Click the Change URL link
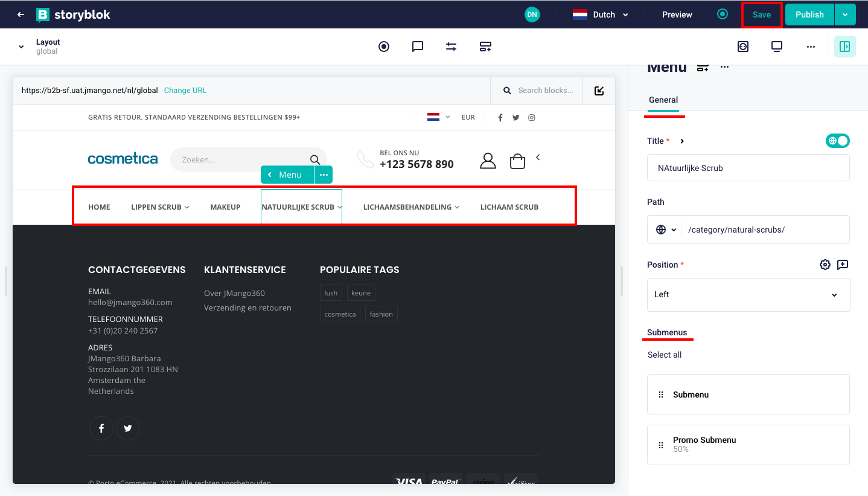Screen dimensions: 868x496 (185, 91)
